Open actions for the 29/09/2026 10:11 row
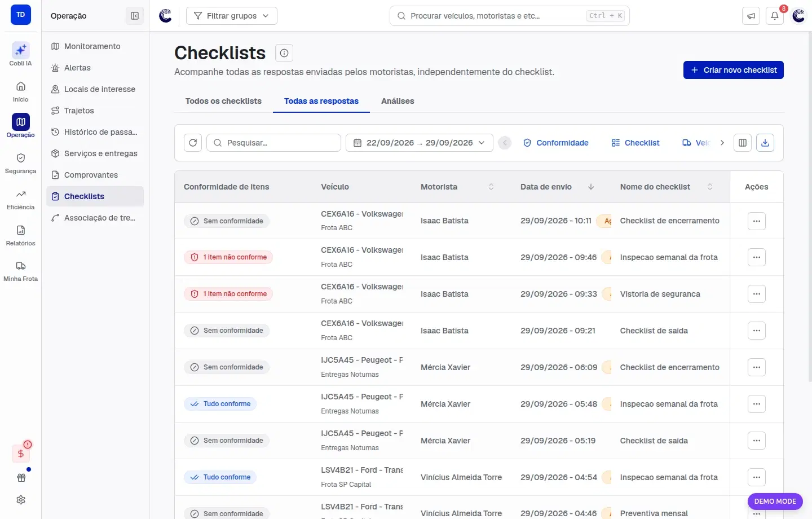 pyautogui.click(x=757, y=221)
